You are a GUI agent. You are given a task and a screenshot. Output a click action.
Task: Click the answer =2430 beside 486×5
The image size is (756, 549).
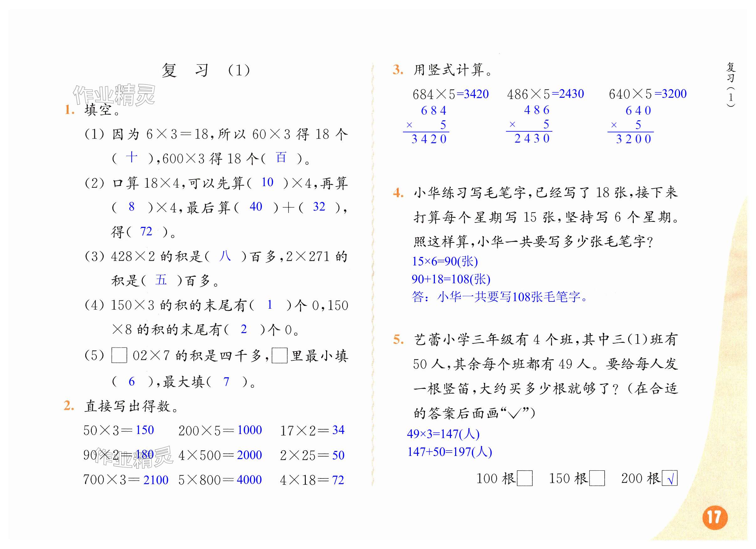568,94
